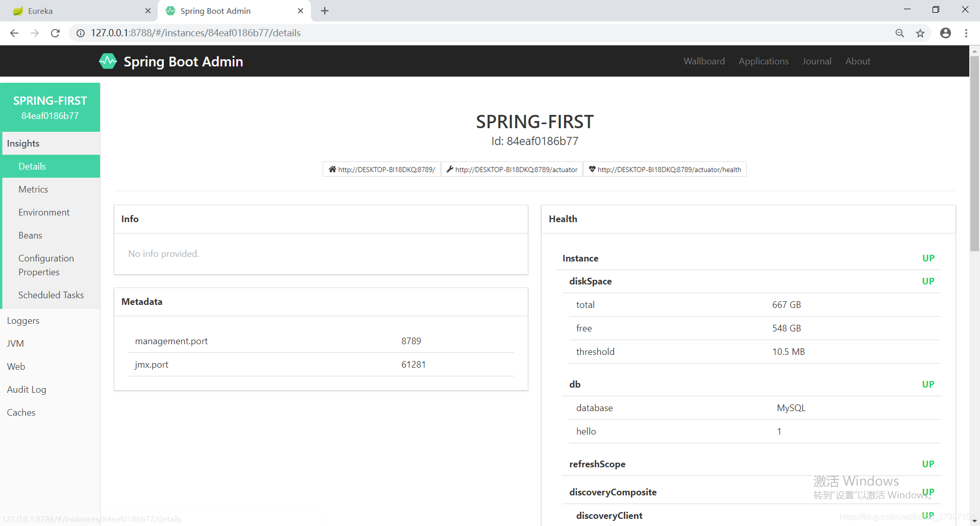980x526 pixels.
Task: Open the Metrics view
Action: [51, 189]
